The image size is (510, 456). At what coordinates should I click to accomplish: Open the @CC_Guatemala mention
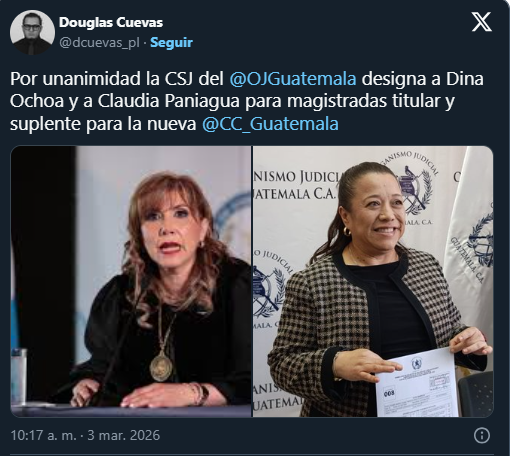[270, 124]
